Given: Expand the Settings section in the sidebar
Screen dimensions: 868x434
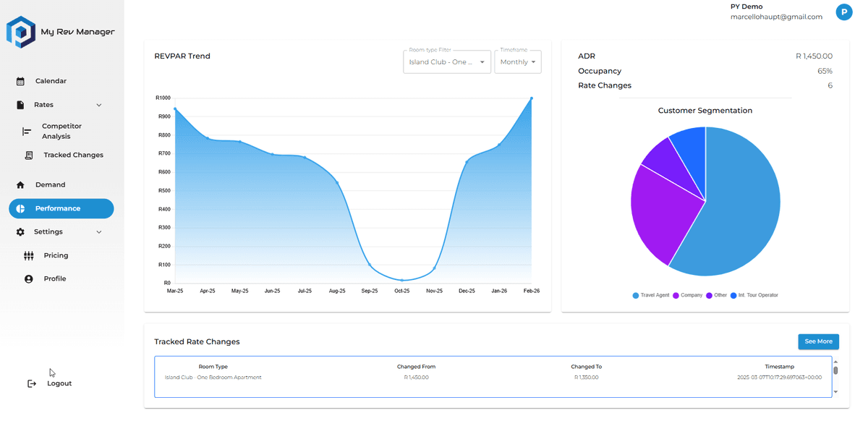Looking at the screenshot, I should tap(98, 231).
